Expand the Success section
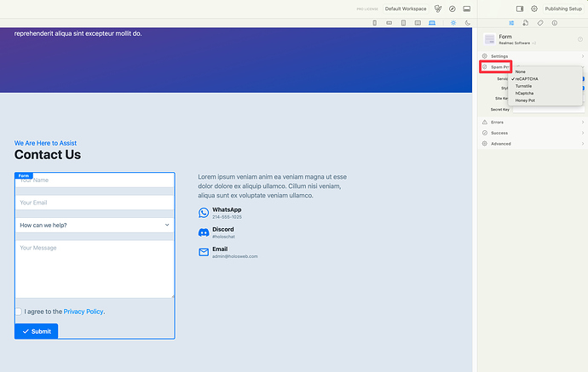Screen dimensions: 588x372 point(533,133)
